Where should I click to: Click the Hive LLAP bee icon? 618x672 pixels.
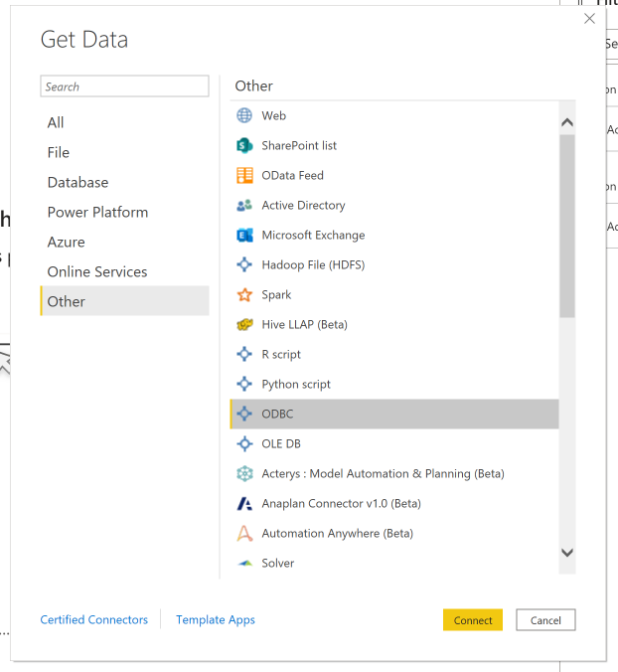244,324
